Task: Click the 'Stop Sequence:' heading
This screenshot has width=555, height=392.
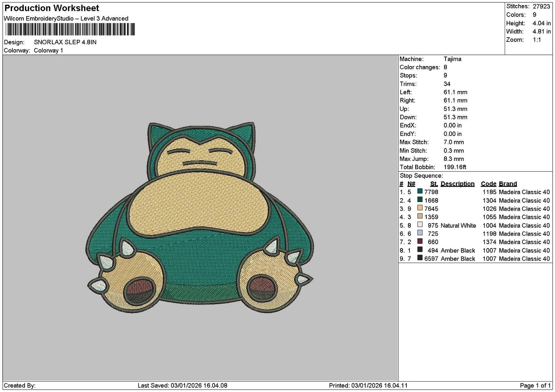Action: tap(421, 175)
